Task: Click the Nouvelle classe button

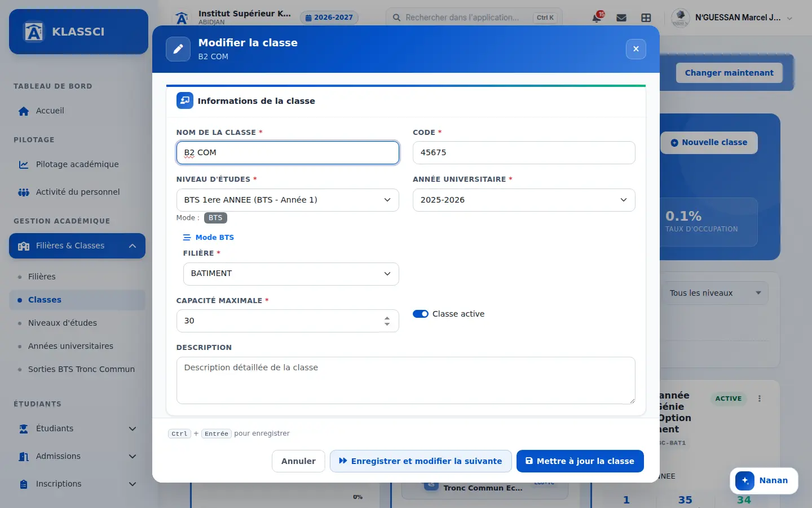Action: pyautogui.click(x=709, y=143)
